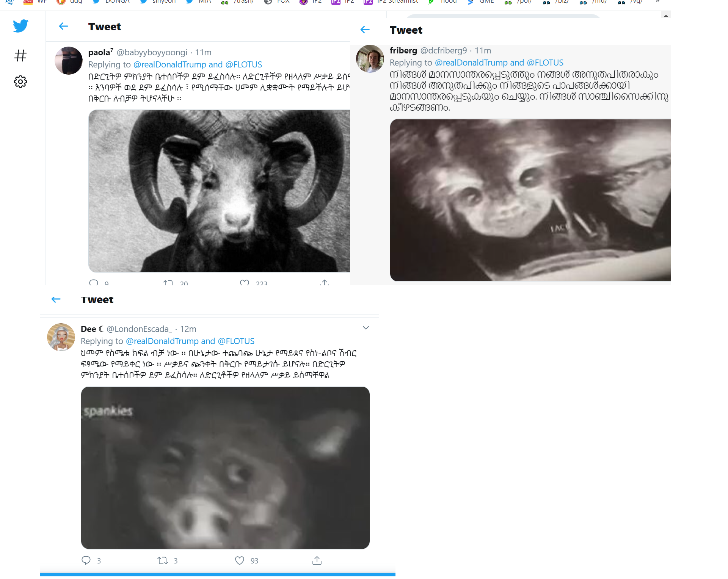The height and width of the screenshot is (579, 728).
Task: Reply to Dee's tweet via the comment icon
Action: 86,560
